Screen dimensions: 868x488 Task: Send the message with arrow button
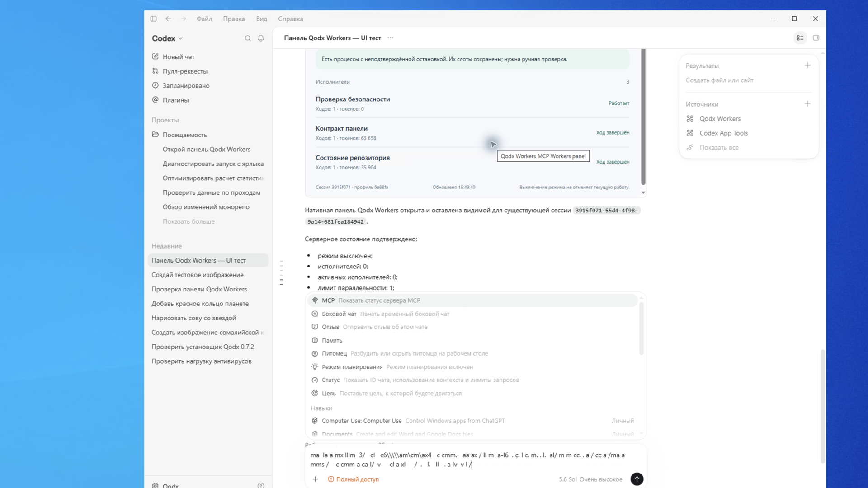637,479
